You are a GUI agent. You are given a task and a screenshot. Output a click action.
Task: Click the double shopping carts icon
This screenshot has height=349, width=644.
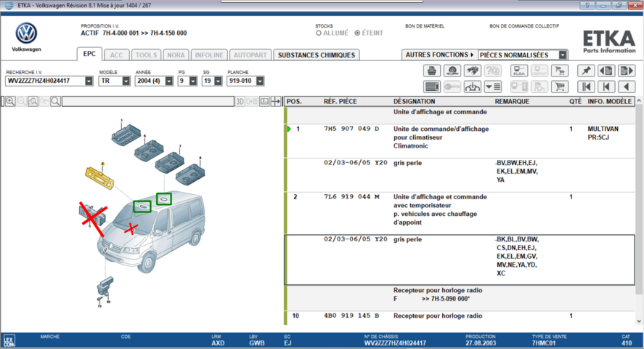tap(560, 71)
